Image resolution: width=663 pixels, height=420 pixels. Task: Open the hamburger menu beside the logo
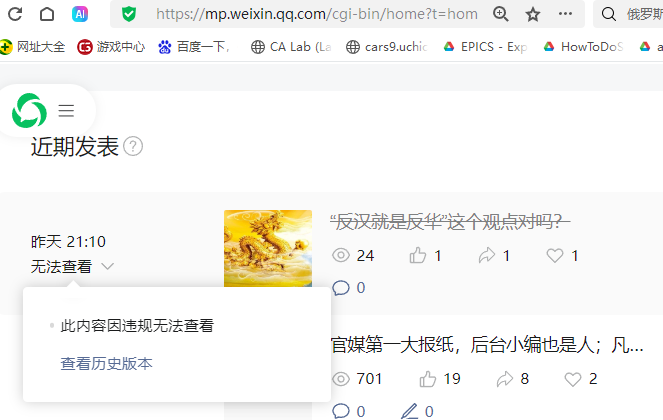[x=66, y=111]
